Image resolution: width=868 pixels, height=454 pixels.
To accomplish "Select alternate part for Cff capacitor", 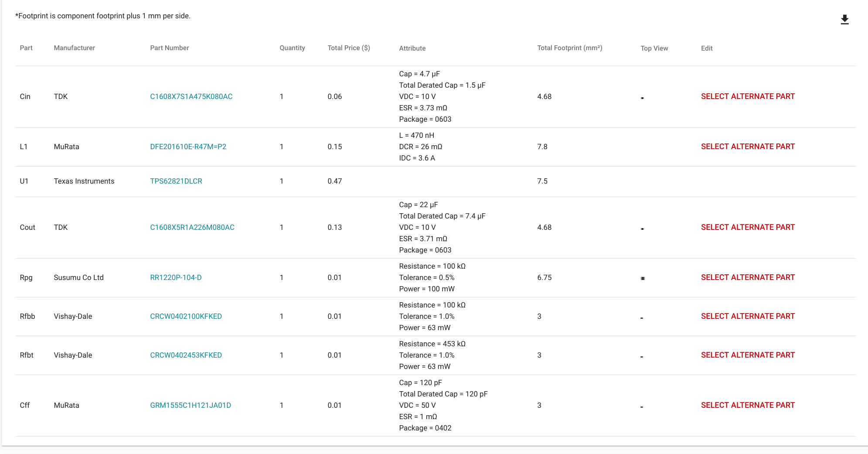I will click(748, 405).
